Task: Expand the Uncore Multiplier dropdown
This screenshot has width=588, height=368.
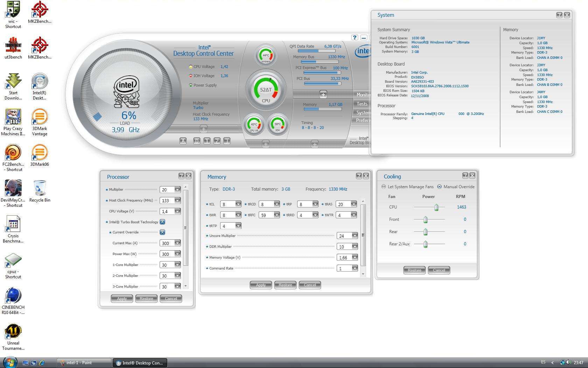Action: [355, 236]
